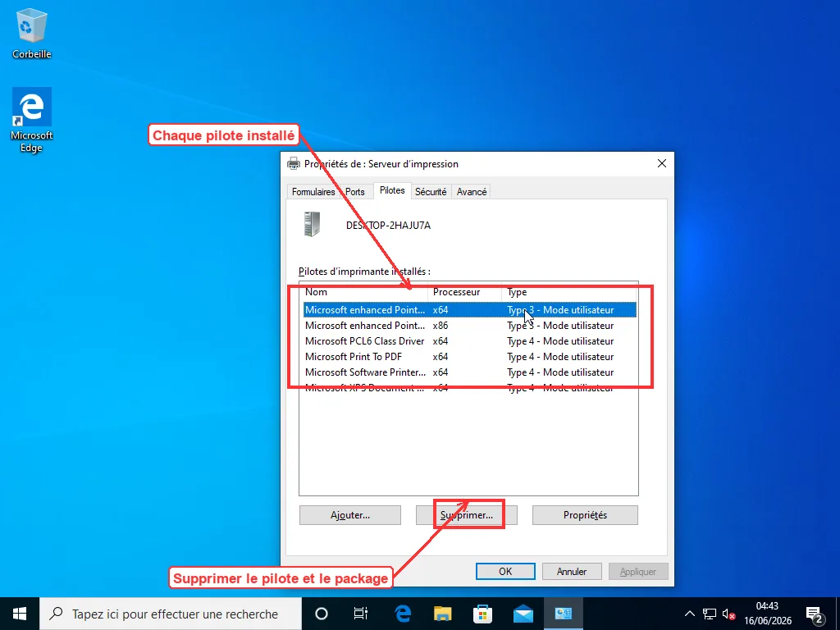Click the taskbar search input field
Screen dimensions: 840x630
pyautogui.click(x=171, y=614)
